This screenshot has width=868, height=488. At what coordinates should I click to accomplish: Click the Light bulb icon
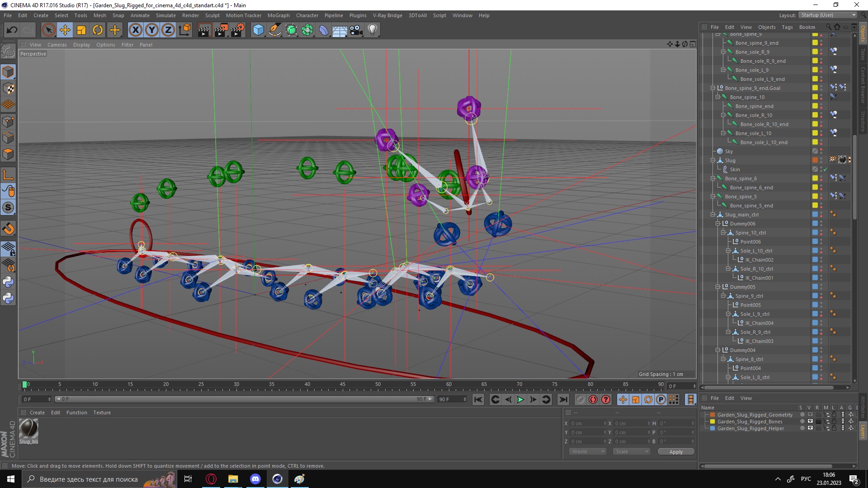[373, 30]
